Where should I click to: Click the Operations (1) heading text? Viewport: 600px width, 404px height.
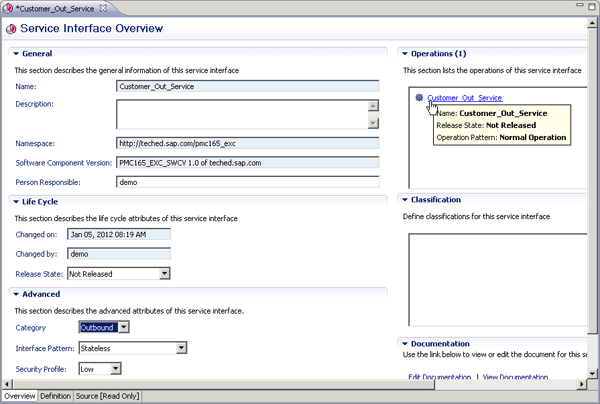click(439, 54)
